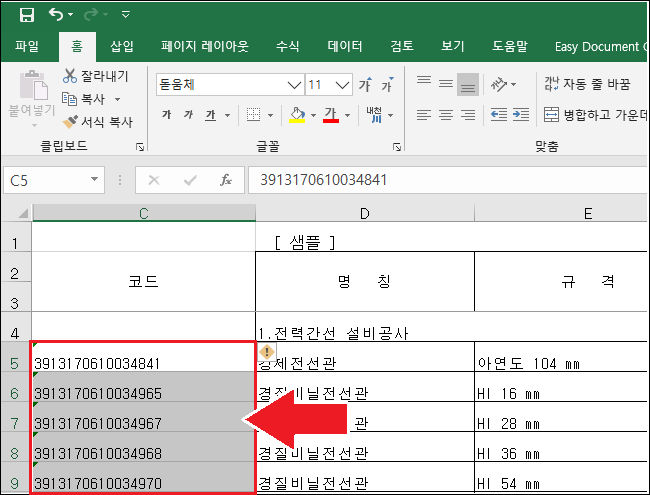The height and width of the screenshot is (495, 650).
Task: Expand the 붙여넣기 options arrow
Action: 34,125
